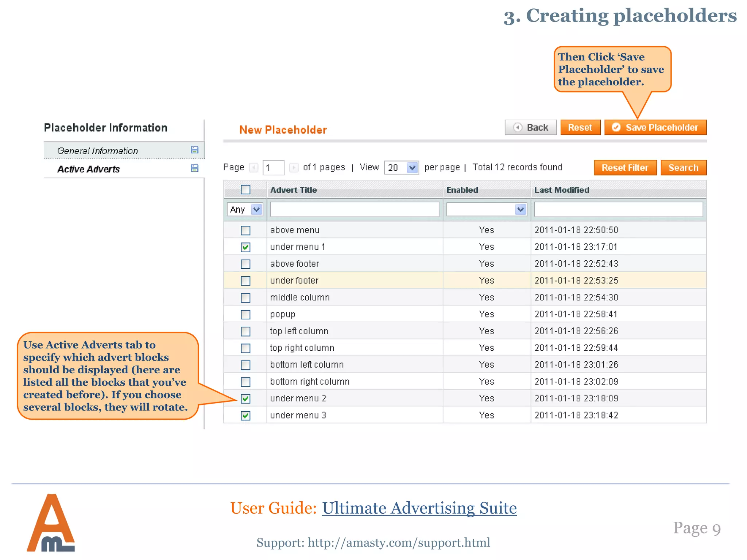The image size is (747, 560).
Task: Switch to the Active Adverts tab
Action: click(x=124, y=169)
